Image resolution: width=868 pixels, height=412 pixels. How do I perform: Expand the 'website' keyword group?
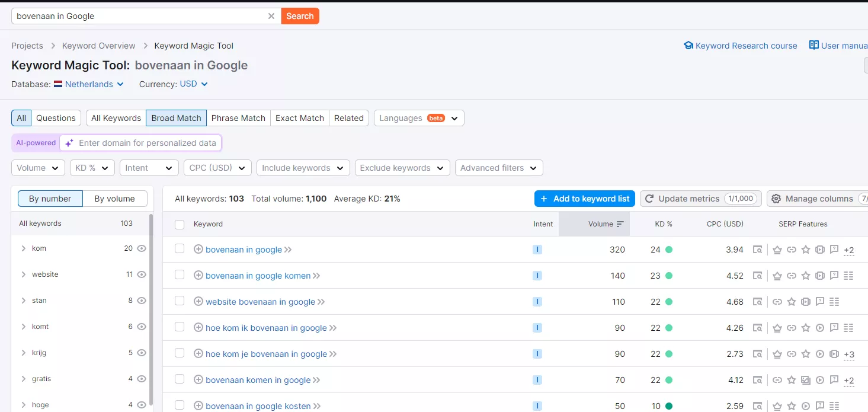24,274
